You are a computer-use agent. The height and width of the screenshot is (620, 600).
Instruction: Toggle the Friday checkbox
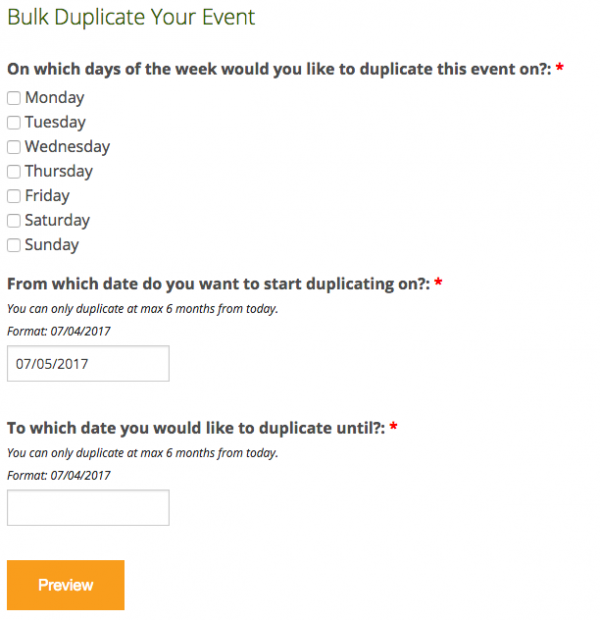click(14, 196)
